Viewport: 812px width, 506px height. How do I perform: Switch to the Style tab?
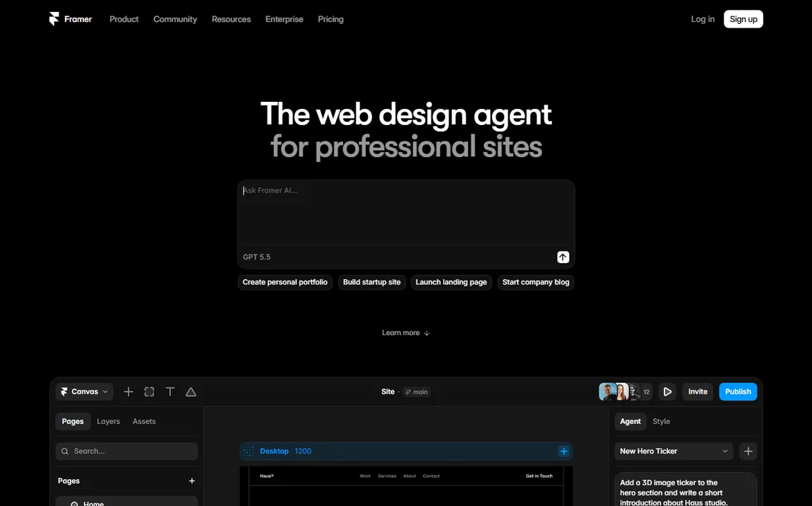[x=662, y=421]
